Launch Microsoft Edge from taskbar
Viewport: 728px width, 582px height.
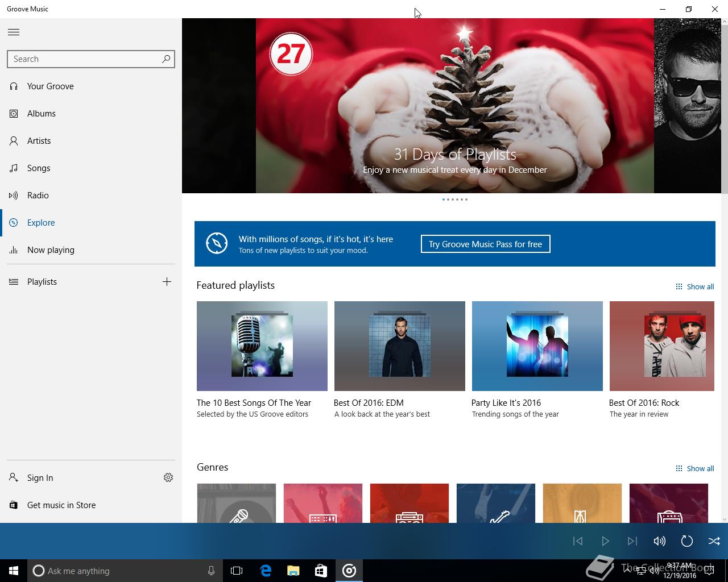tap(265, 571)
